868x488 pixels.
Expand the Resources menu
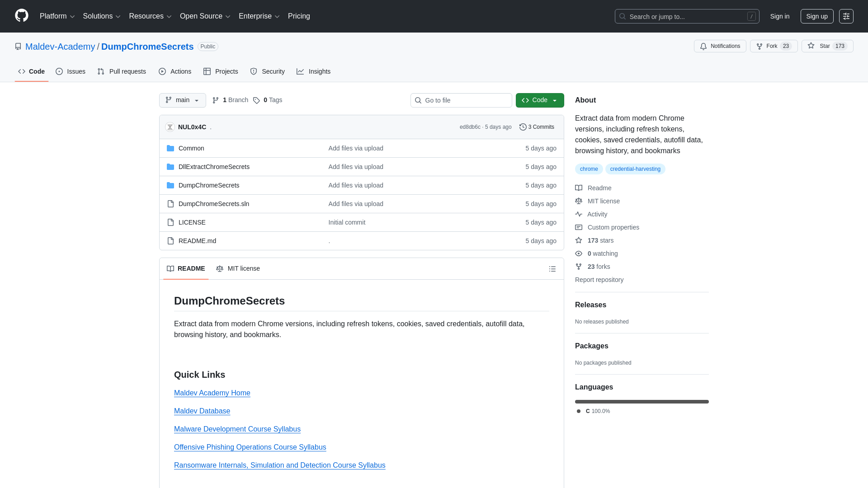150,16
